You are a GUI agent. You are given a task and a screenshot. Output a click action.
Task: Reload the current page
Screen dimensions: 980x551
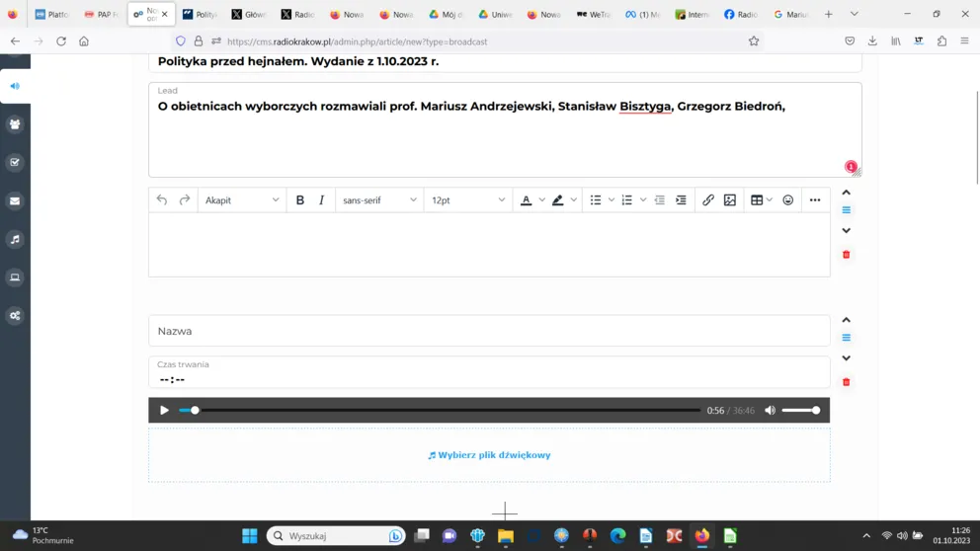click(61, 41)
